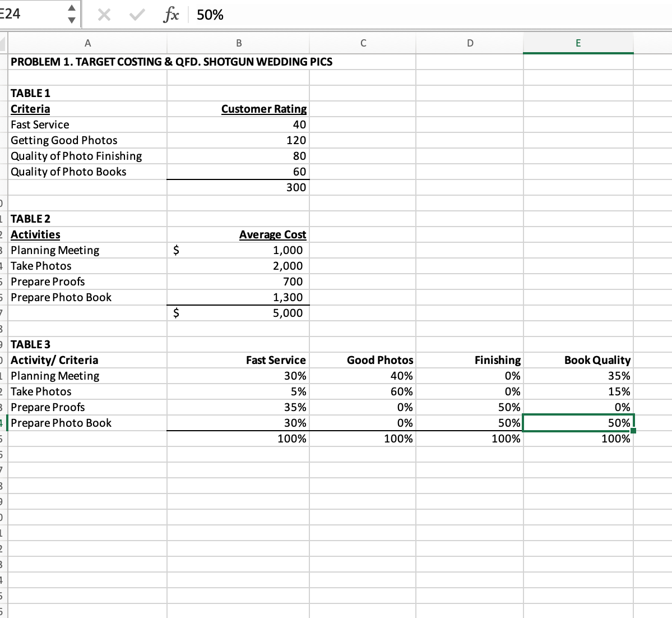The height and width of the screenshot is (618, 672).
Task: Click the Cancel (X) icon beside formula bar
Action: [x=104, y=15]
